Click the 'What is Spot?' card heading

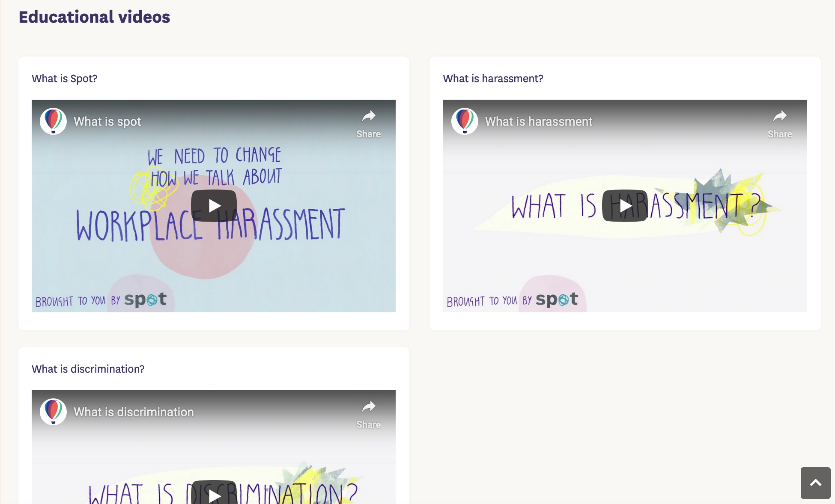click(64, 79)
